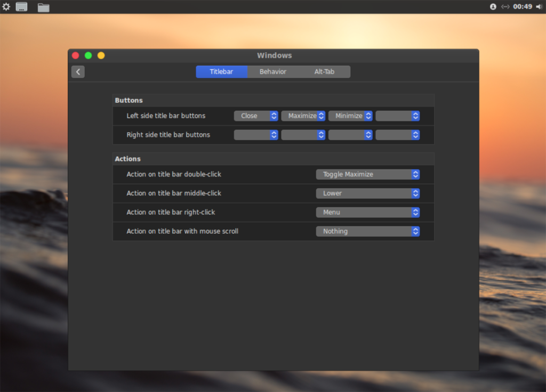Click the volume icon in the system tray
The width and height of the screenshot is (546, 392).
pyautogui.click(x=539, y=7)
